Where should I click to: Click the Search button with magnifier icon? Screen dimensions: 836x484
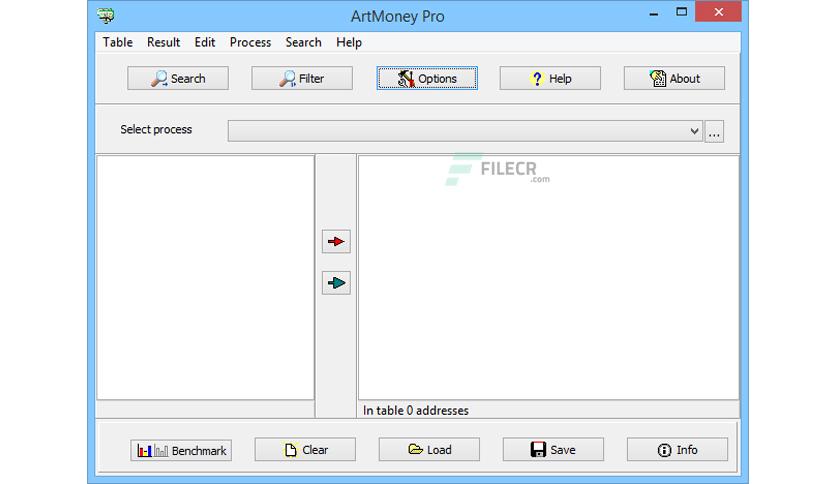[x=178, y=78]
